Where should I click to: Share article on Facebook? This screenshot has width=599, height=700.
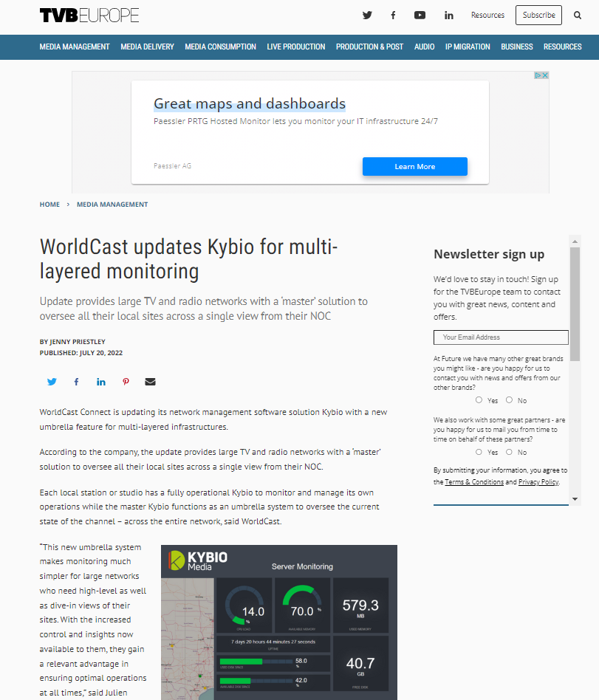[x=76, y=382]
